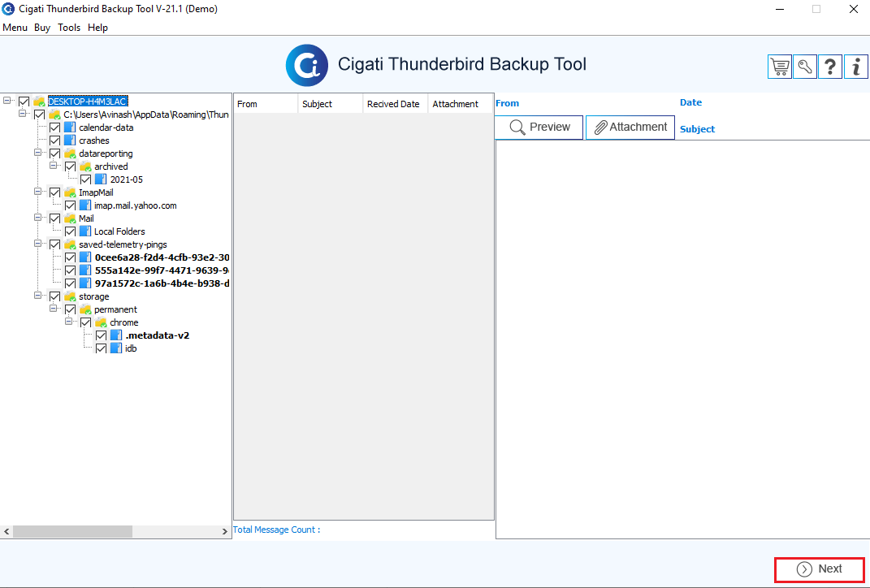Click the Attachment button
Viewport: 870px width, 588px height.
[x=630, y=127]
